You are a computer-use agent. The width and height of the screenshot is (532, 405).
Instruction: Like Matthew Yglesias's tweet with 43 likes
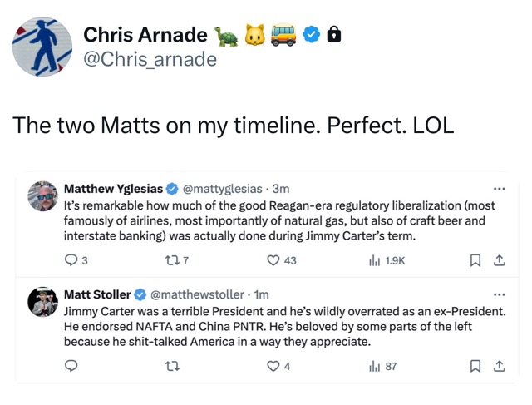point(273,260)
